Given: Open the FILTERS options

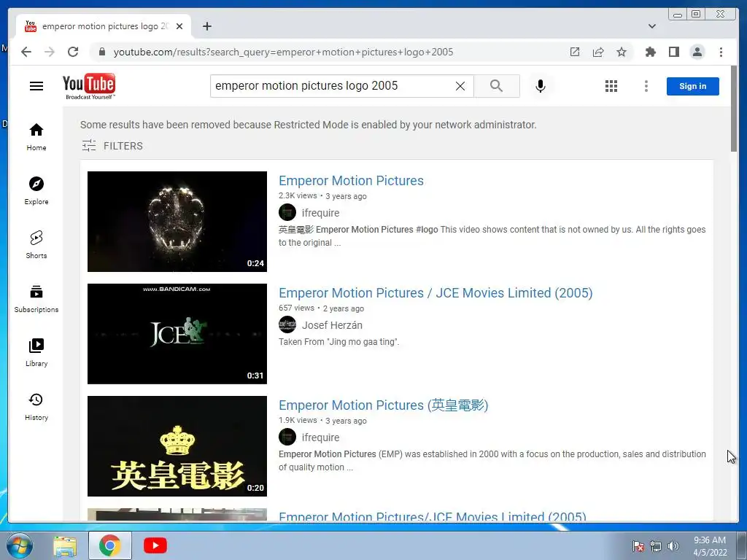Looking at the screenshot, I should click(x=112, y=146).
